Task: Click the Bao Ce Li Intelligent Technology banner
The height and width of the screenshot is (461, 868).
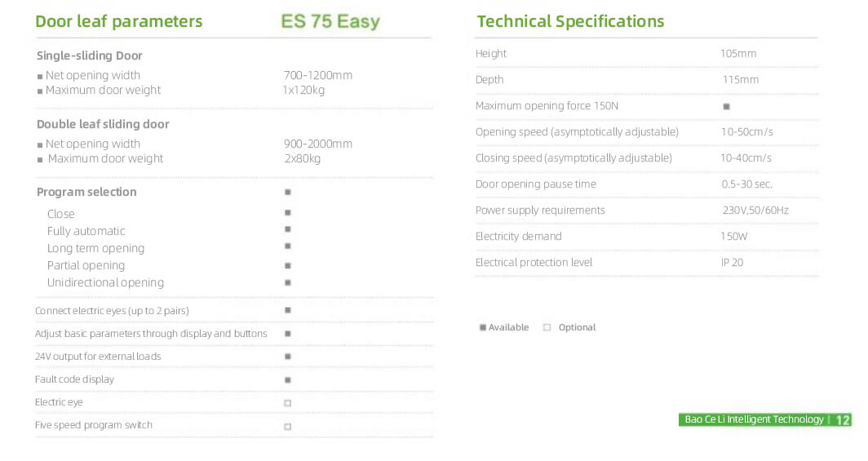Action: (754, 419)
